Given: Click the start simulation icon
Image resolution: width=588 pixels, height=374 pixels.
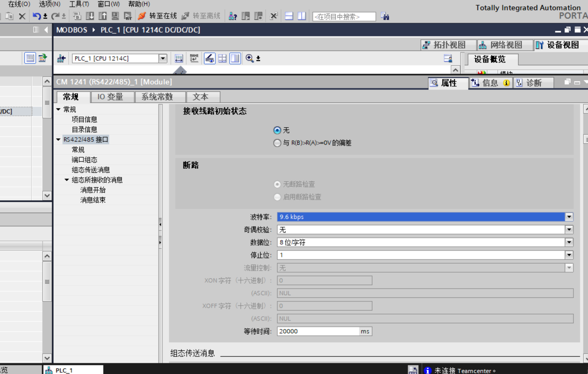Looking at the screenshot, I should tap(115, 16).
